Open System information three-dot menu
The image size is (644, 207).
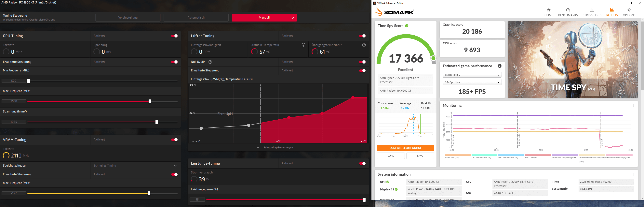click(634, 174)
